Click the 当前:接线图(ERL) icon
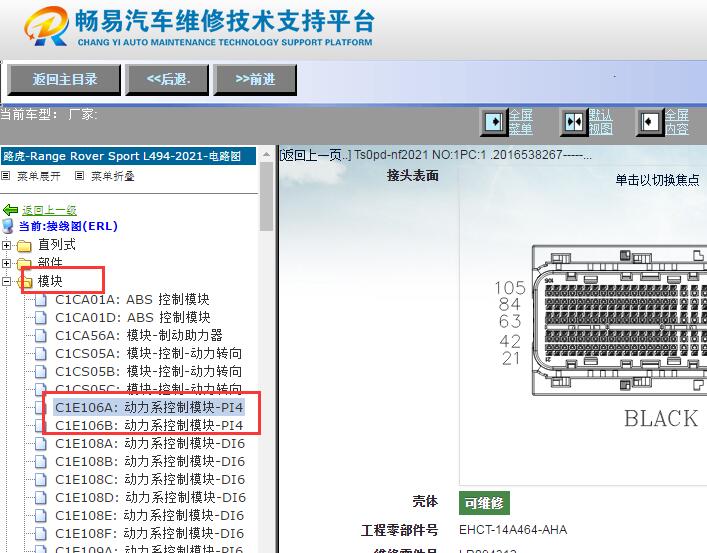 click(x=8, y=226)
